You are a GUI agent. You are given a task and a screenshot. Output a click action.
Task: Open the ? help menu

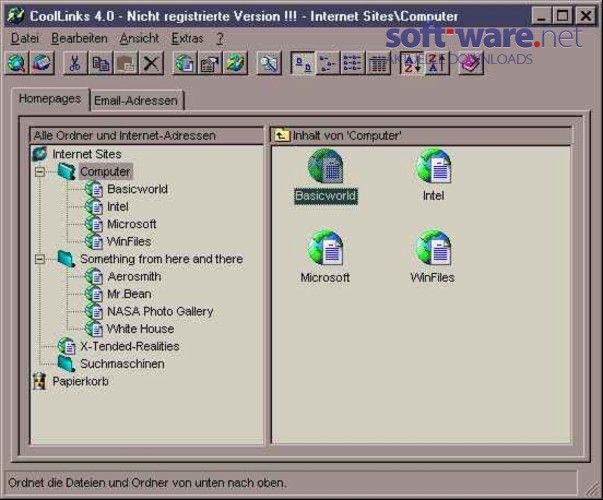pos(220,38)
